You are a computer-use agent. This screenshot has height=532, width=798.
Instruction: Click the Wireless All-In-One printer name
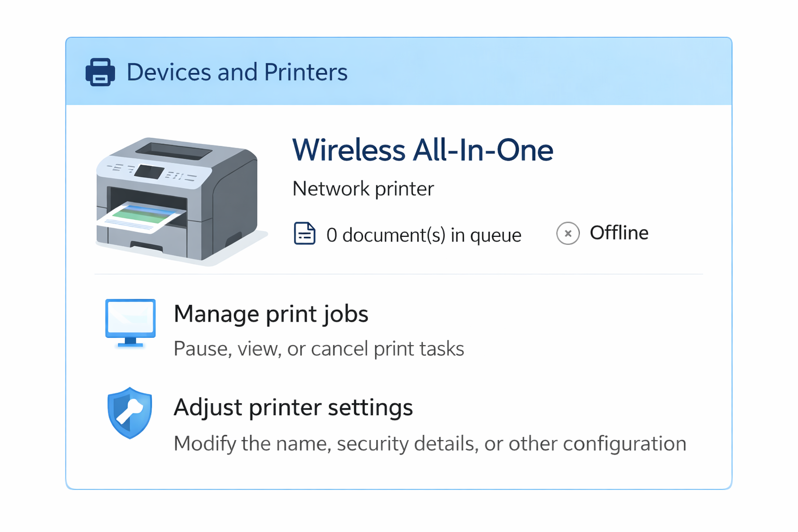422,150
